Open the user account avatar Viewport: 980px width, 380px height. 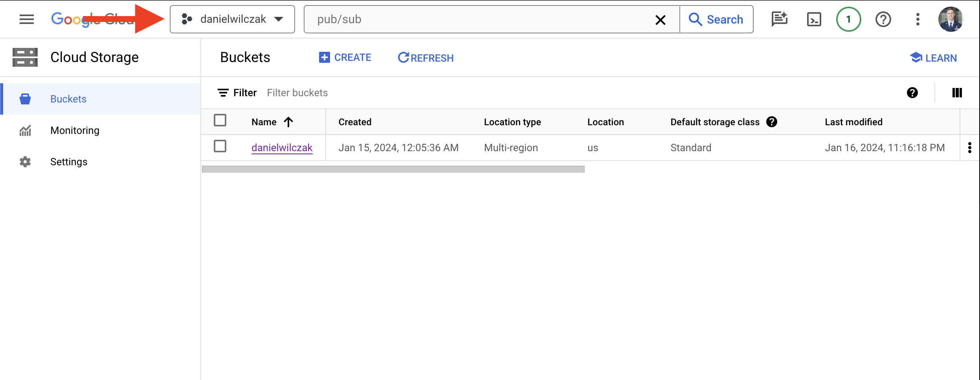(x=951, y=19)
